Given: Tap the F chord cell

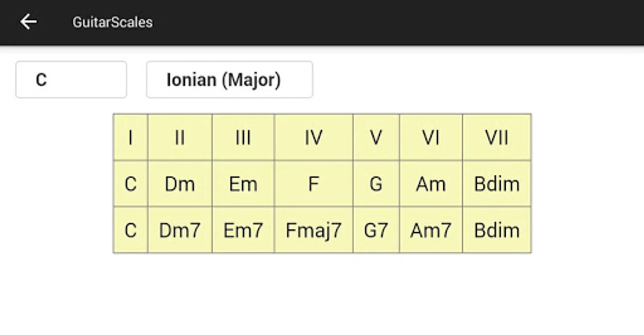Looking at the screenshot, I should 314,184.
